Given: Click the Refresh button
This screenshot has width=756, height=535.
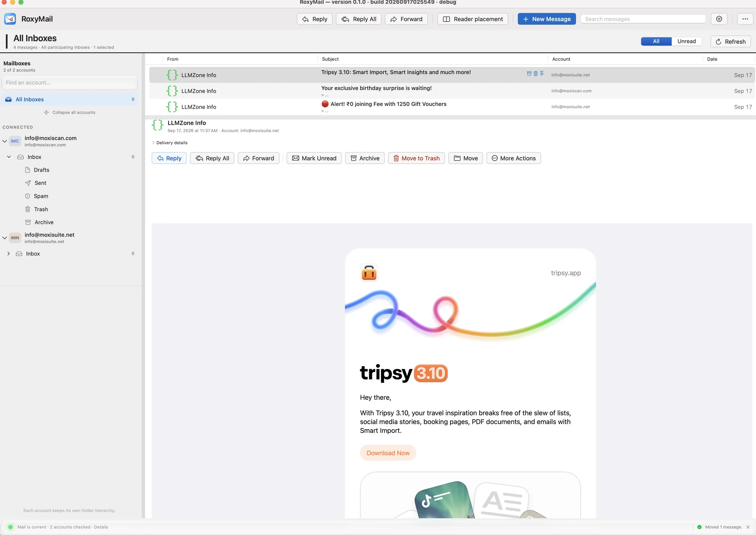Looking at the screenshot, I should pyautogui.click(x=730, y=41).
